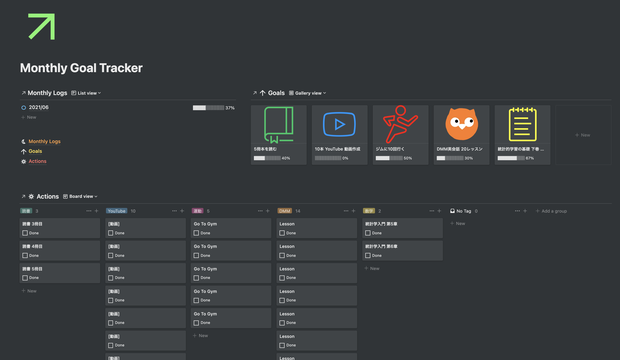Click the yellow notepad goal icon

pos(522,124)
